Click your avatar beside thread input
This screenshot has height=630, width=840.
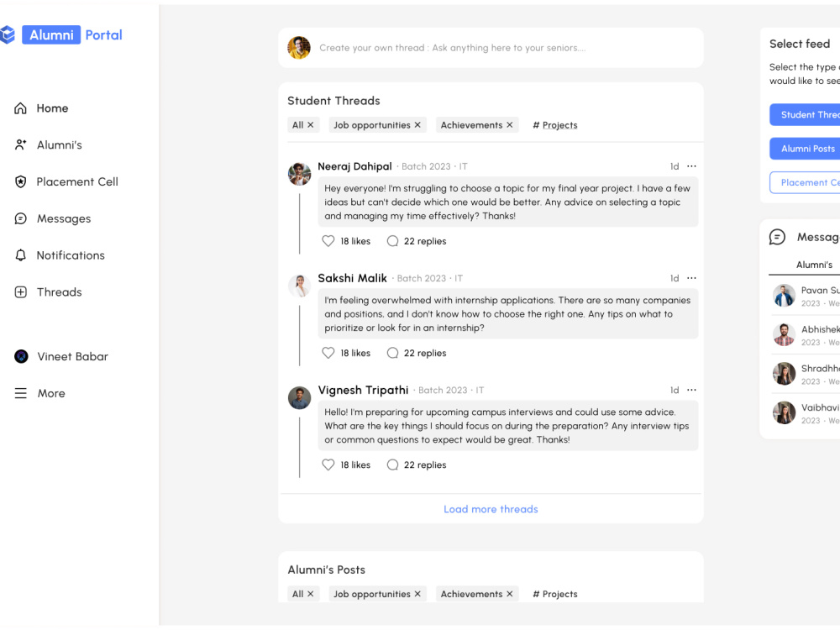click(299, 48)
